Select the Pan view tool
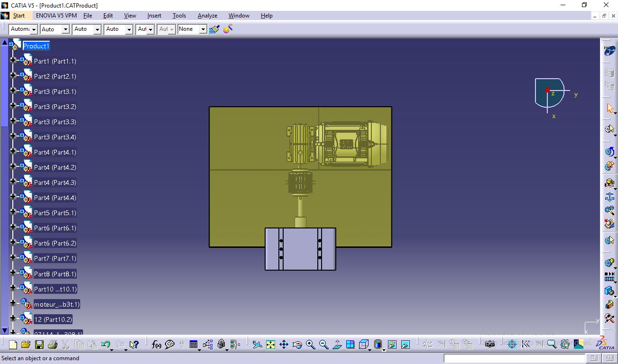 click(284, 345)
